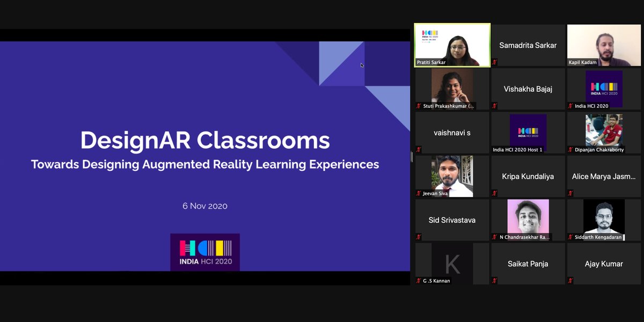Select Dipanjan Chakraborty's profile photo tile
This screenshot has width=644, height=322.
coord(604,133)
